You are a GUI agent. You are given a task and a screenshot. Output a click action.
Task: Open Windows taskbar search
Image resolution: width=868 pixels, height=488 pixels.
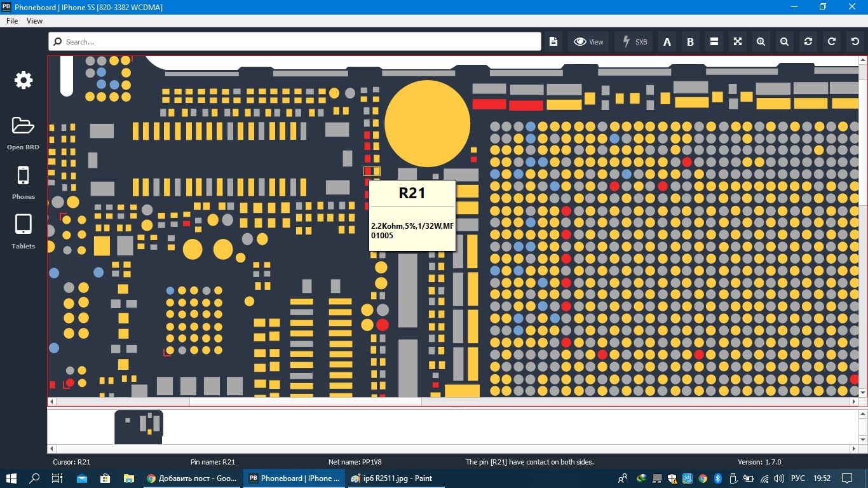pyautogui.click(x=34, y=478)
